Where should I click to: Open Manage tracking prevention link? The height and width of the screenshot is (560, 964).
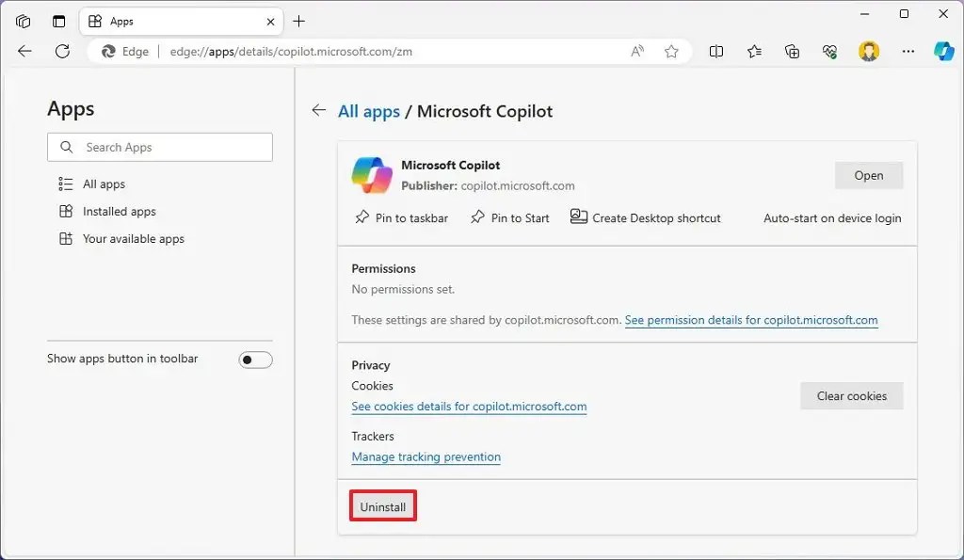coord(426,456)
